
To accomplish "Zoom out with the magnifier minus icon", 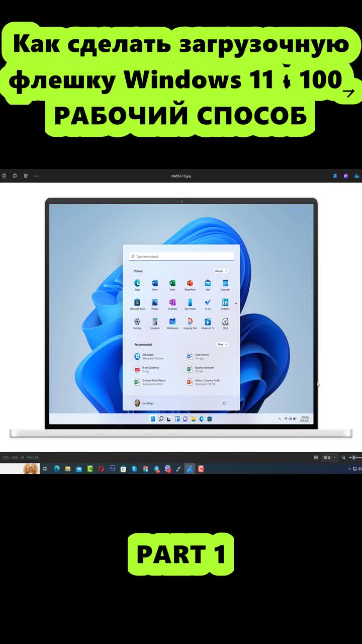I will click(344, 458).
